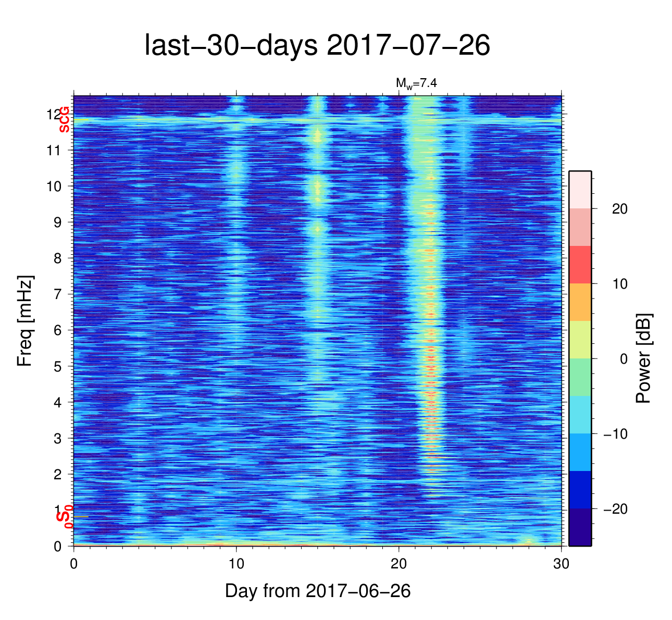672x620 pixels.
Task: Click the y-axis tick label '5'
Action: coord(58,366)
